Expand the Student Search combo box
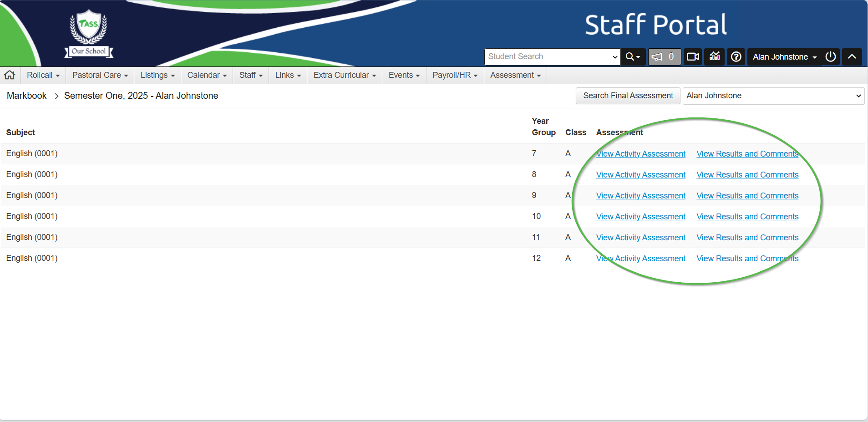Screen dimensions: 868x422 [614, 57]
